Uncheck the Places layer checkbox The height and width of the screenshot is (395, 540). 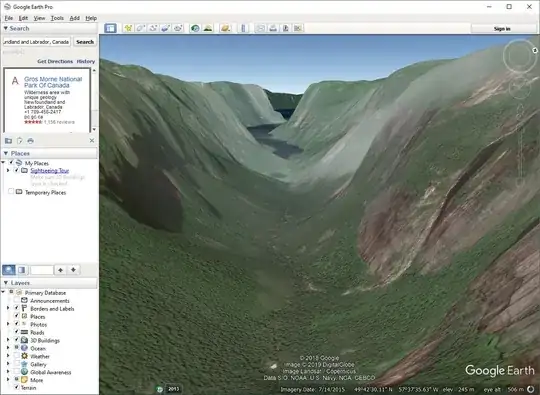[16, 316]
